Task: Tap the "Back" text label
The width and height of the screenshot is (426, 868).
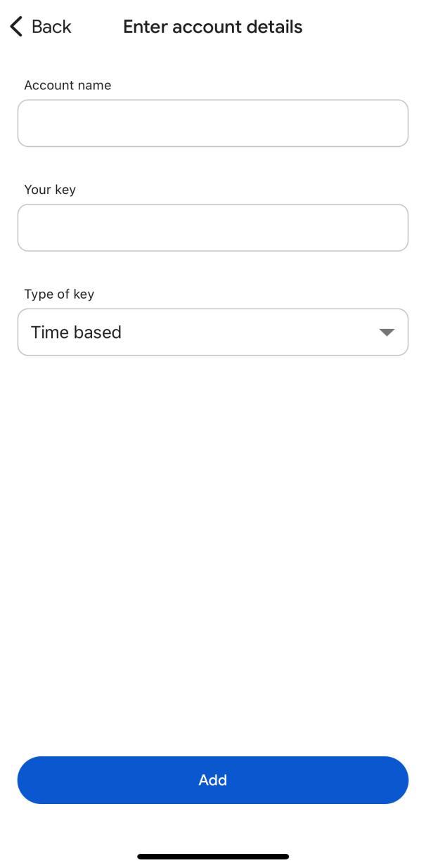Action: pyautogui.click(x=51, y=27)
